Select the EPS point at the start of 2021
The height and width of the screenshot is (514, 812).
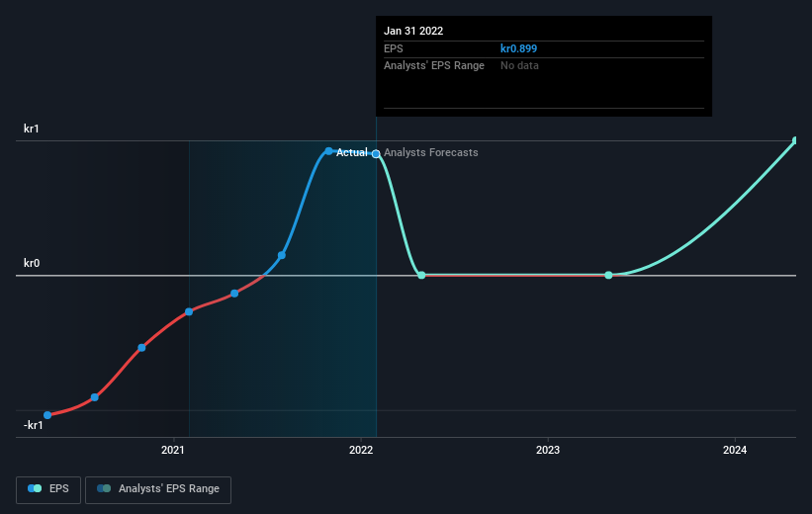[189, 311]
